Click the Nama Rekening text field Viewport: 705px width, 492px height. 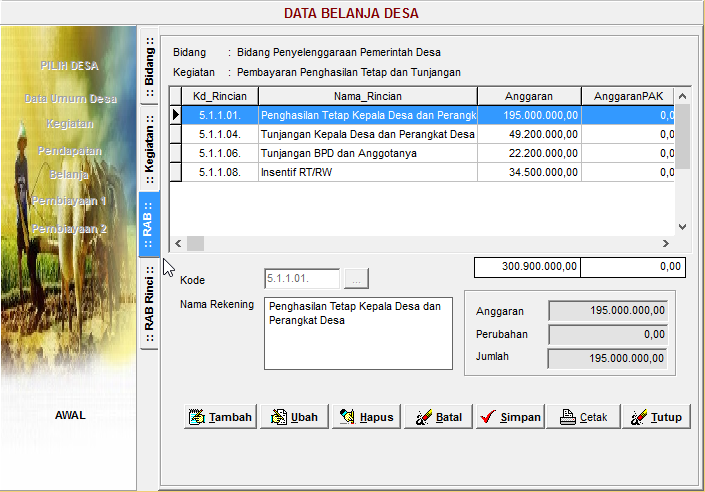[x=358, y=333]
